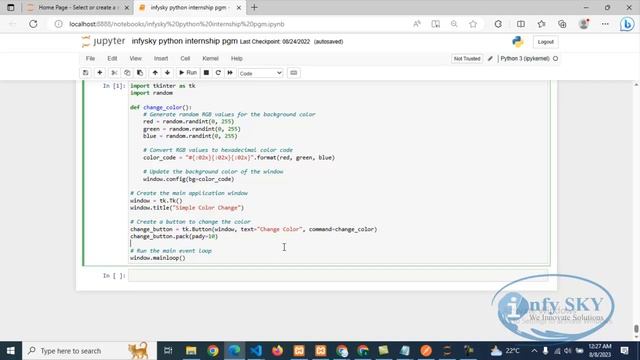The width and height of the screenshot is (640, 360).
Task: Click the taskbar clock showing 12:27 AM
Action: (600, 351)
